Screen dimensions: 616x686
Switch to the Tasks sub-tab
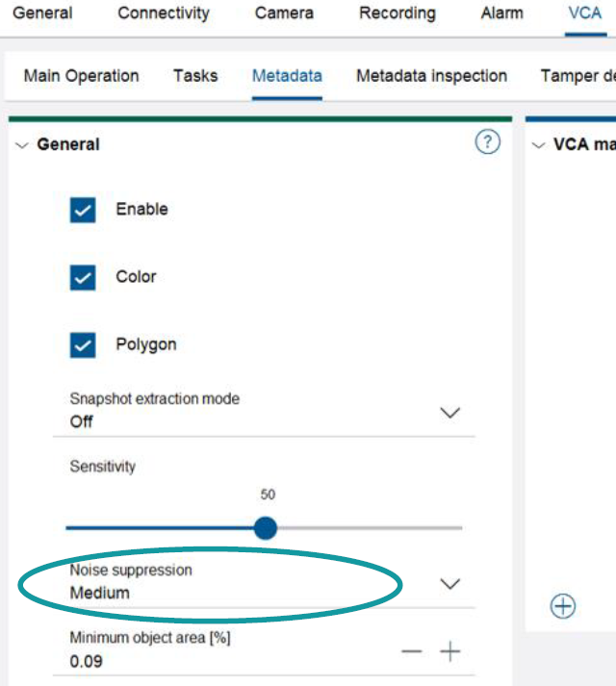(x=195, y=76)
